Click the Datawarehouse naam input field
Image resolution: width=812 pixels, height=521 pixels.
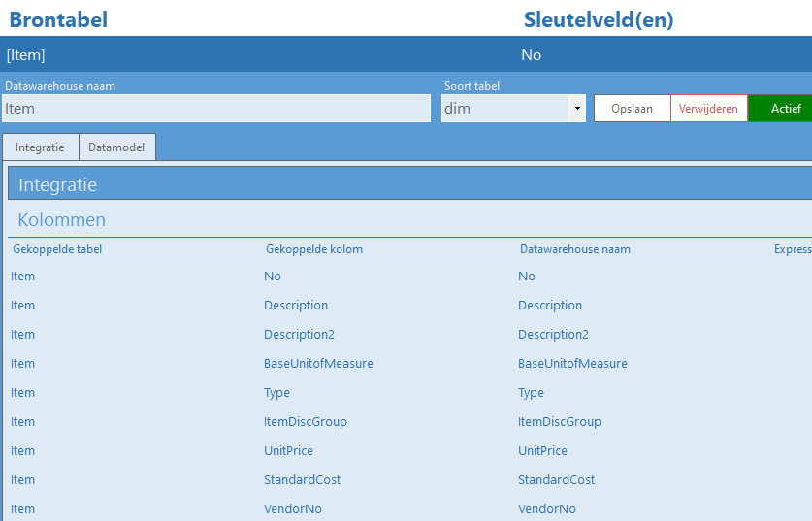coord(215,109)
